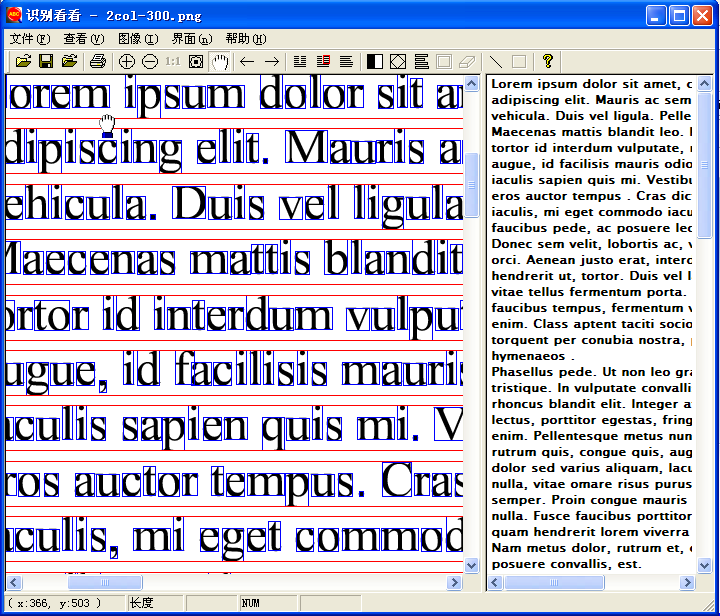Screen dimensions: 720x616
Task: Toggle the black-white binarize icon
Action: 375,62
